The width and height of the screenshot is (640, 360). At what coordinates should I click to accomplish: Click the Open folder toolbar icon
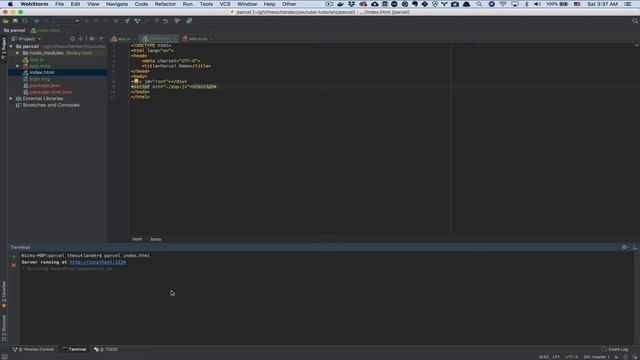pyautogui.click(x=6, y=21)
